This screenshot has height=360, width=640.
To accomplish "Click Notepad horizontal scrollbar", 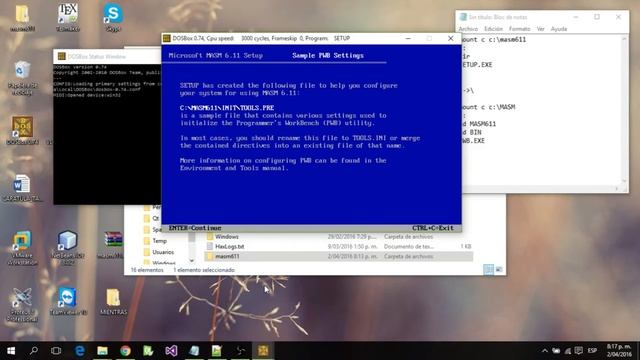I will pos(541,188).
